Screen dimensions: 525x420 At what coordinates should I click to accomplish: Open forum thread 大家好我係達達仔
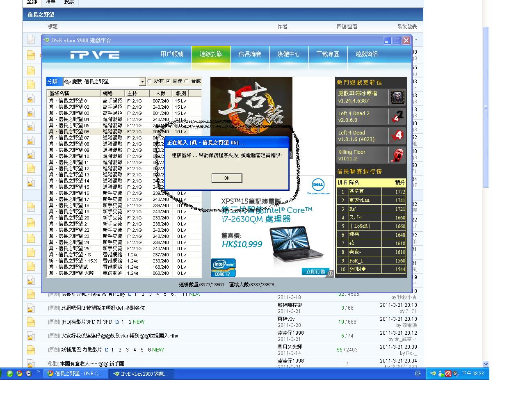click(x=120, y=336)
